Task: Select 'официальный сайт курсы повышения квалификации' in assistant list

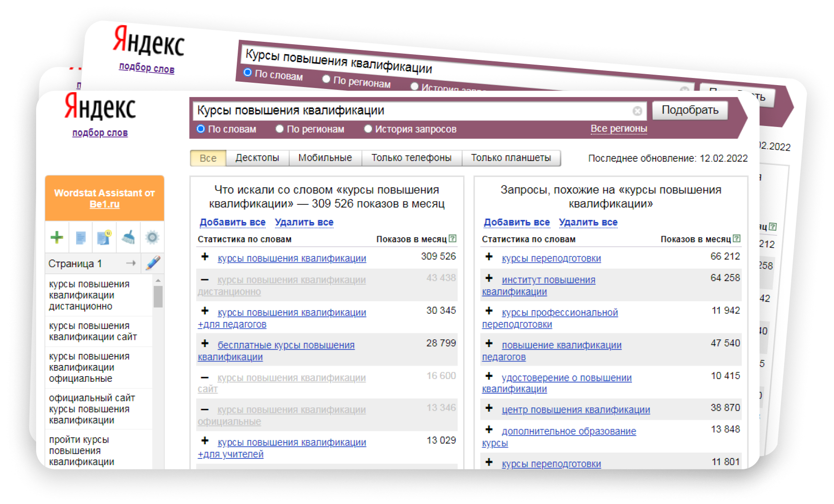Action: click(98, 409)
